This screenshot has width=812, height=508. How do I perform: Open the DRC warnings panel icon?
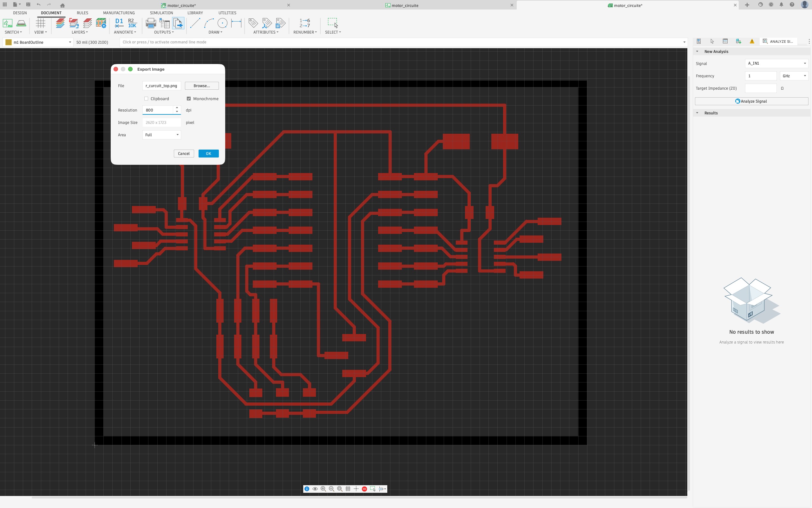(x=752, y=41)
